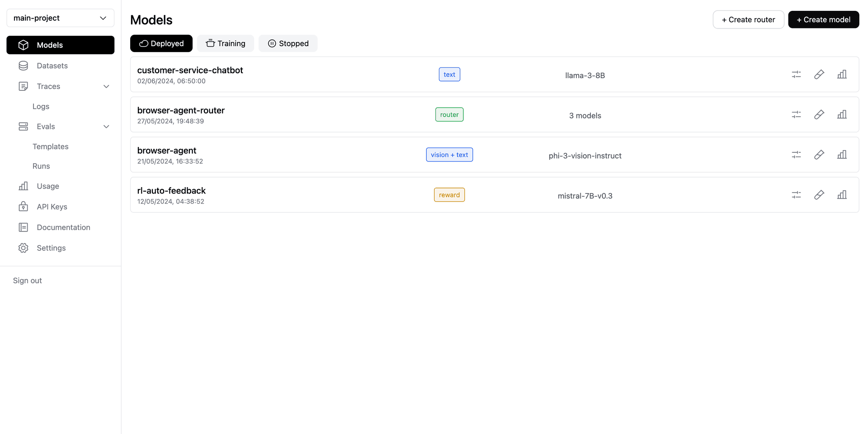Open settings sliders for browser-agent-router
Image resolution: width=868 pixels, height=434 pixels.
point(796,115)
